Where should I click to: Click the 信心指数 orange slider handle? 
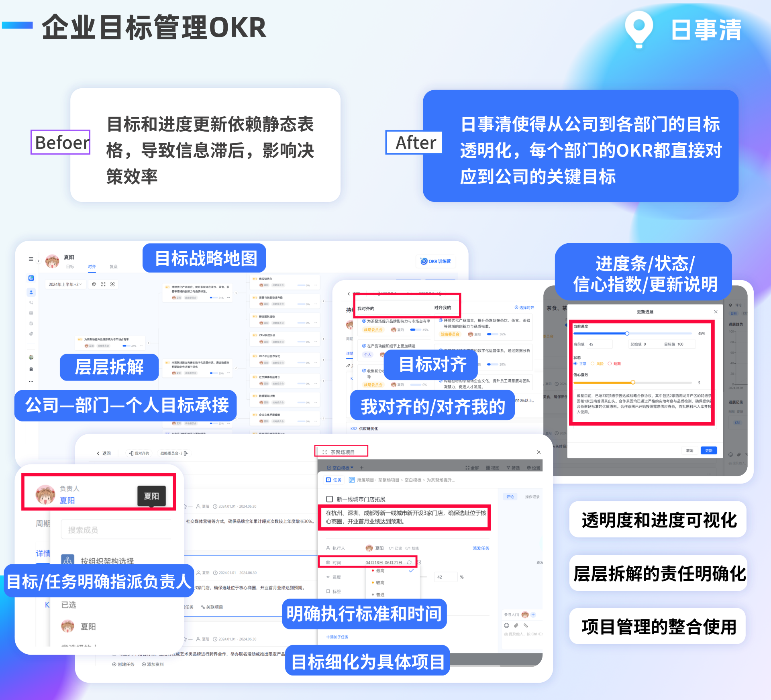coord(633,383)
